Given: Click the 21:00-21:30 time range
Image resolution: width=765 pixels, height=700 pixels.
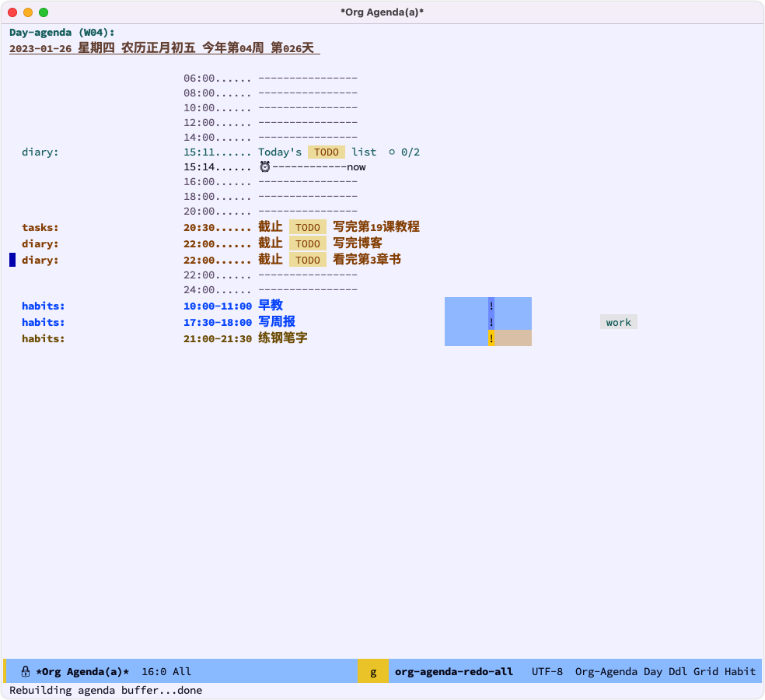Looking at the screenshot, I should pos(218,338).
